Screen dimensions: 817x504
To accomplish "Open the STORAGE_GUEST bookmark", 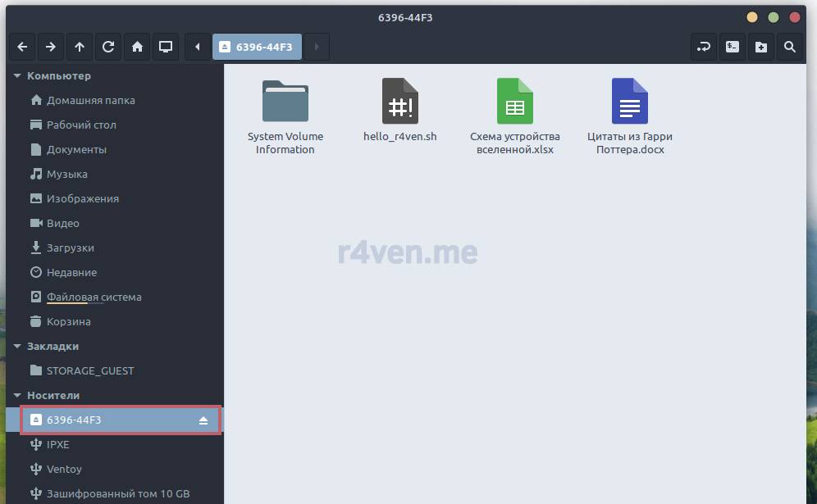I will 90,370.
